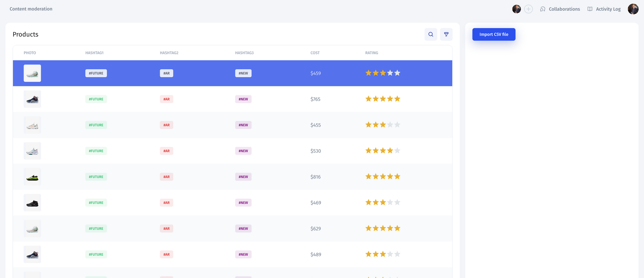Click the star rating of the $765 product
Image resolution: width=644 pixels, height=278 pixels.
pyautogui.click(x=383, y=99)
